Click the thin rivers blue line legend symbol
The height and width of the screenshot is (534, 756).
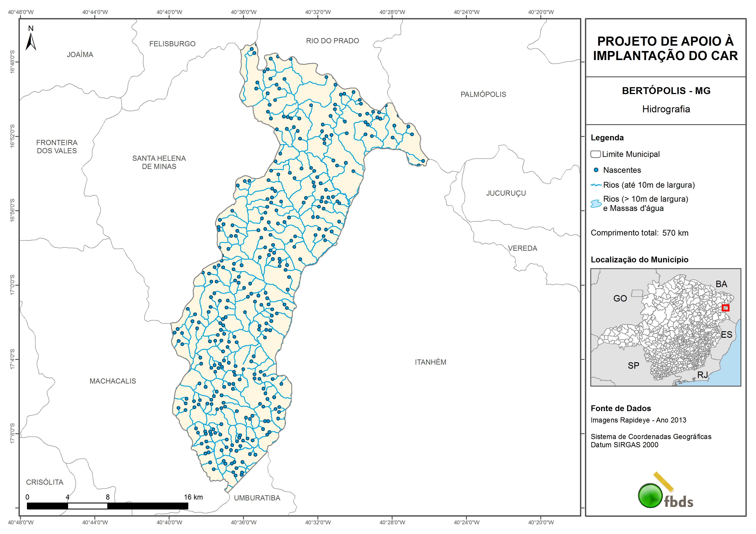coord(596,185)
